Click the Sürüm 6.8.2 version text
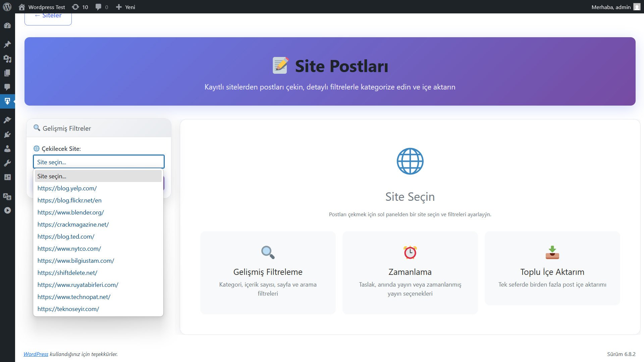644x362 pixels. pos(621,354)
